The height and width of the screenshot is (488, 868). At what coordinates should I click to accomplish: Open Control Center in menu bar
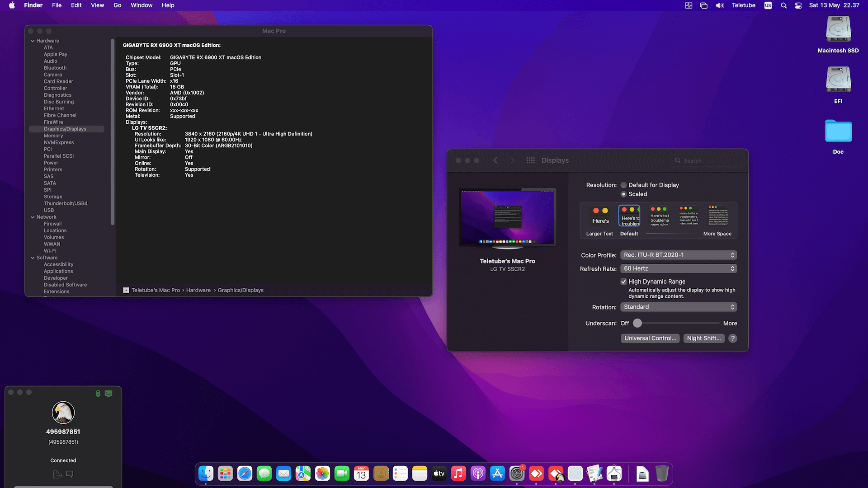[798, 5]
